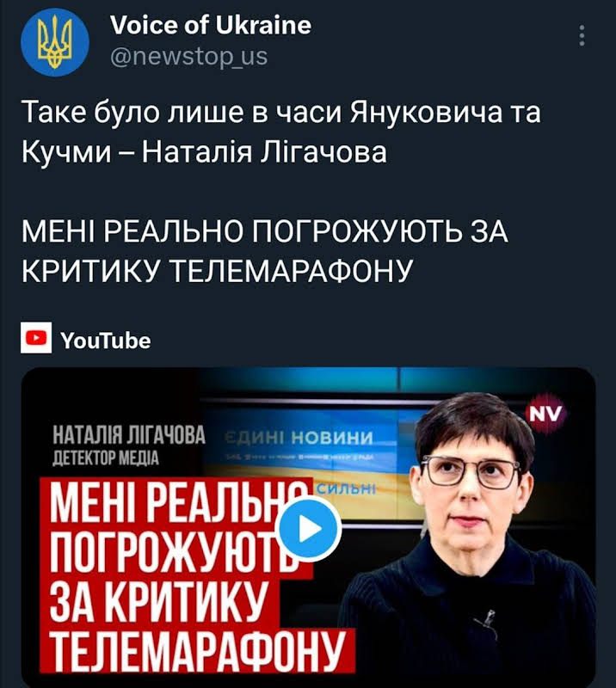Click the Наталія Лігачова name in the tweet
The width and height of the screenshot is (616, 688).
point(264,152)
